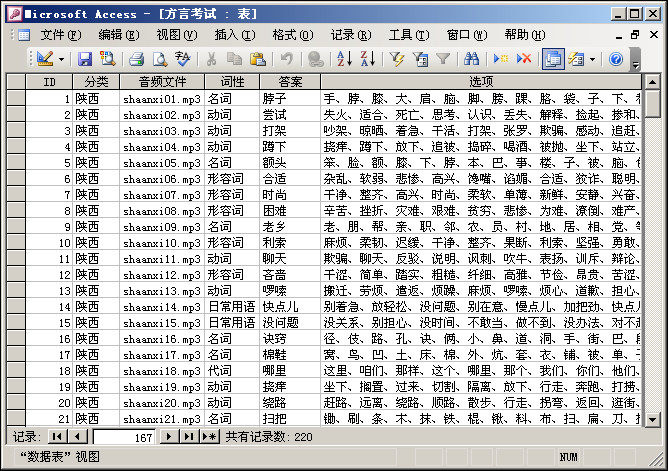
Task: Toggle the Apply Filter funnel icon
Action: pyautogui.click(x=443, y=59)
